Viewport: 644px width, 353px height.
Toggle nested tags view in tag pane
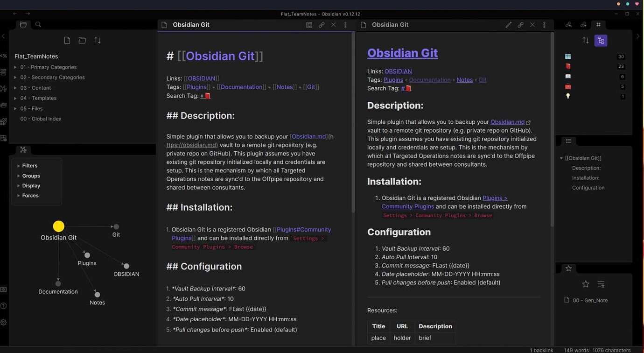click(x=601, y=40)
